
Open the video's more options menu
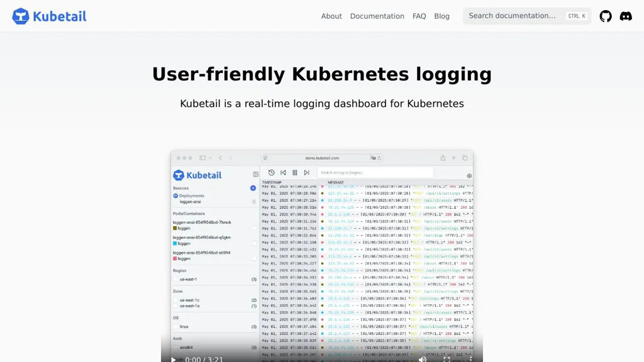pyautogui.click(x=470, y=359)
